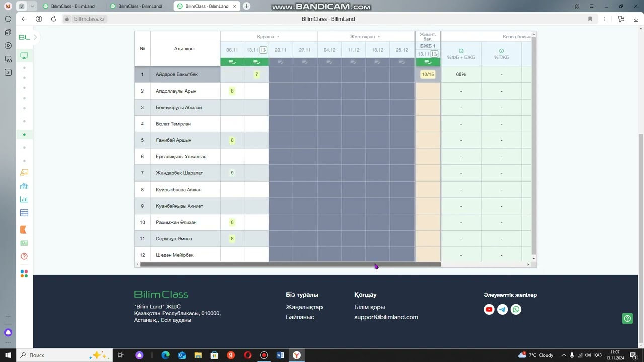Open the tab group dropdown arrow
The image size is (644, 362).
(x=32, y=6)
